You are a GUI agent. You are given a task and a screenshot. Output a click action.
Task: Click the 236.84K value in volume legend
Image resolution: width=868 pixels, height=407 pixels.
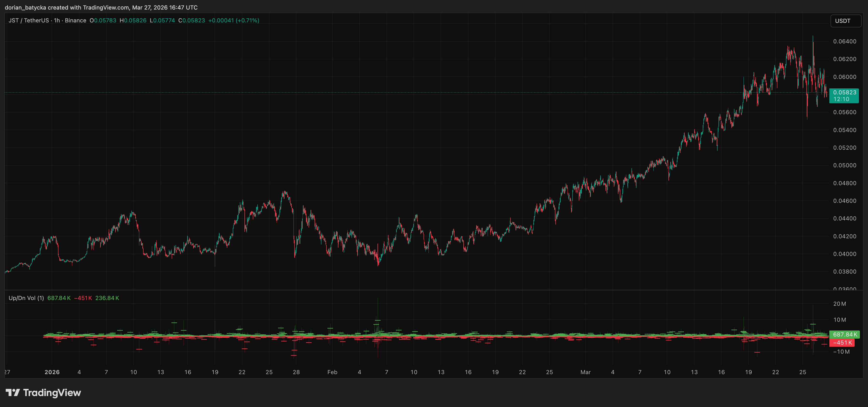(x=107, y=298)
